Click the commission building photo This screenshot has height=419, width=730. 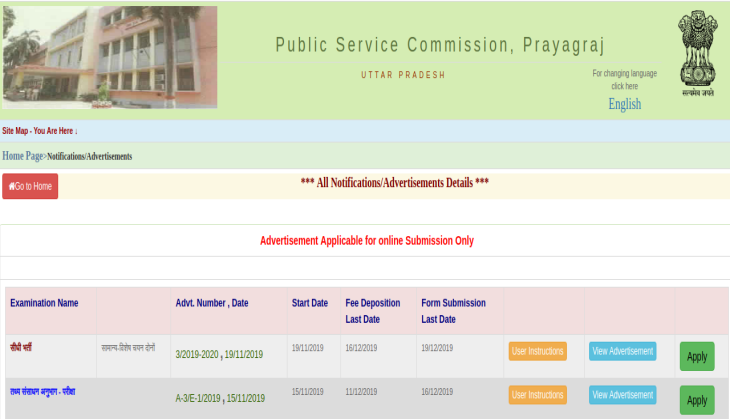[x=110, y=57]
